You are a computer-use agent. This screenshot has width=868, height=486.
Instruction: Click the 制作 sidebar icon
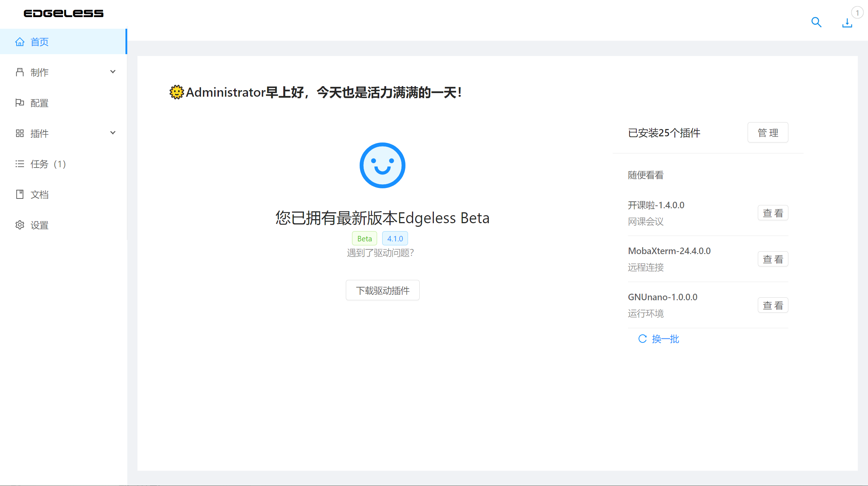[20, 72]
